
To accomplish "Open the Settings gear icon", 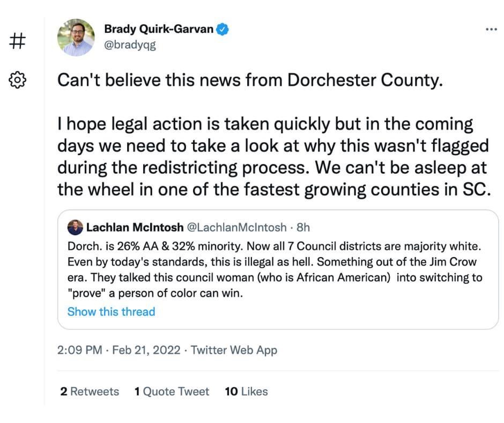I will (18, 80).
